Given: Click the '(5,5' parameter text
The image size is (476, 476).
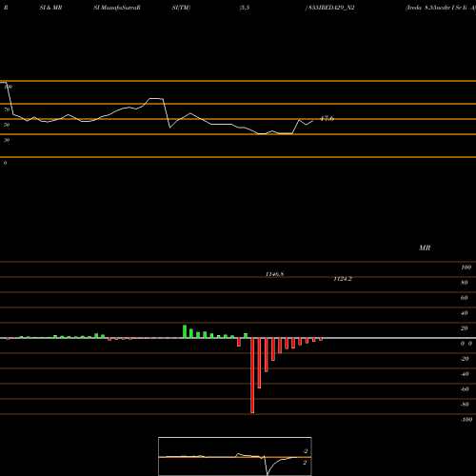Looking at the screenshot, I should coord(245,8).
